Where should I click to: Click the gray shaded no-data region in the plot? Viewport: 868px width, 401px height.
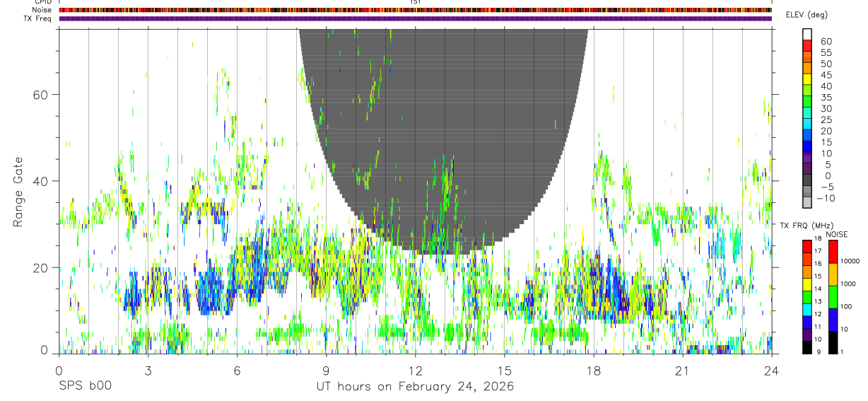(x=443, y=141)
